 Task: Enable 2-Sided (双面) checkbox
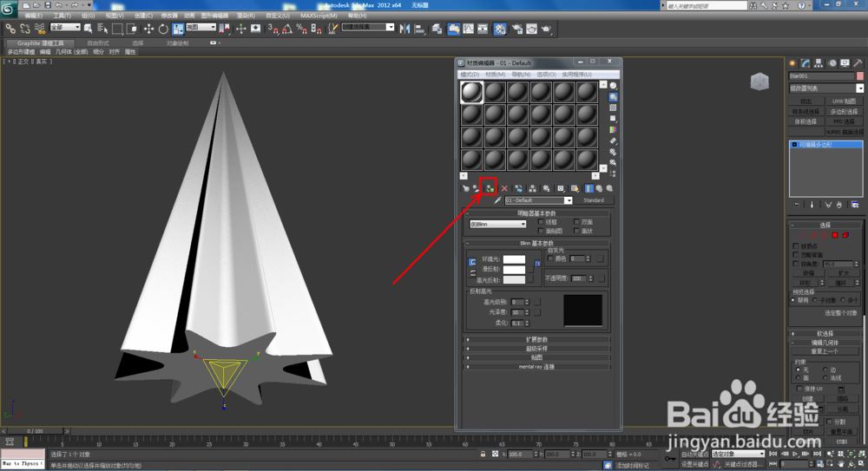tap(575, 222)
